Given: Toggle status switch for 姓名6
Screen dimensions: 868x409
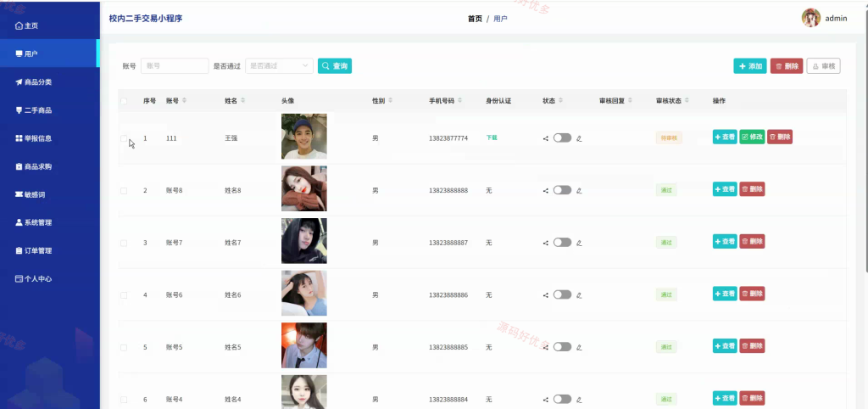Looking at the screenshot, I should (563, 294).
